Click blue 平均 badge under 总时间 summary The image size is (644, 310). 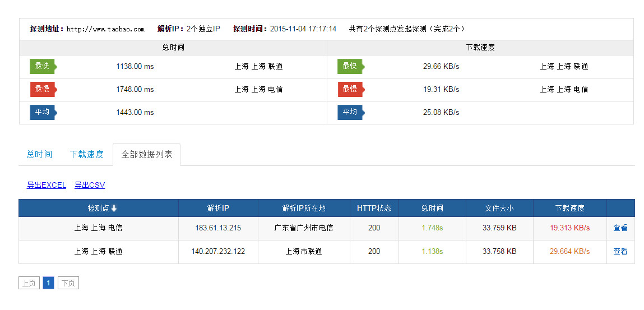pyautogui.click(x=43, y=112)
